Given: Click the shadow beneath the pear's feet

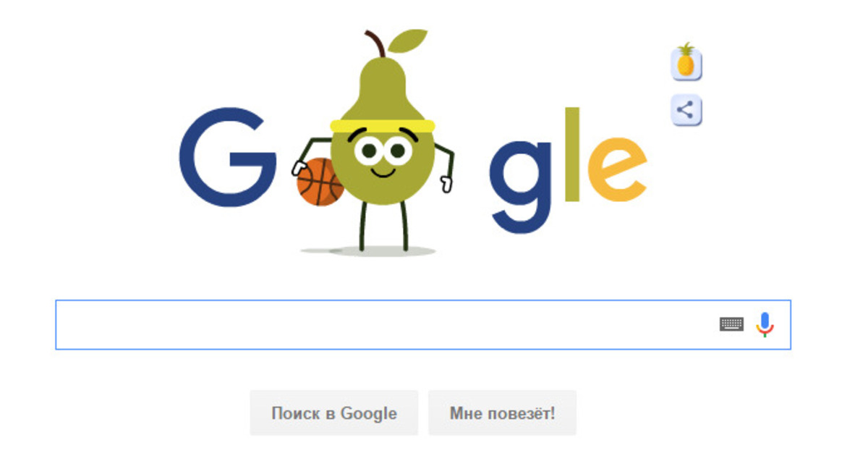Looking at the screenshot, I should pos(368,251).
